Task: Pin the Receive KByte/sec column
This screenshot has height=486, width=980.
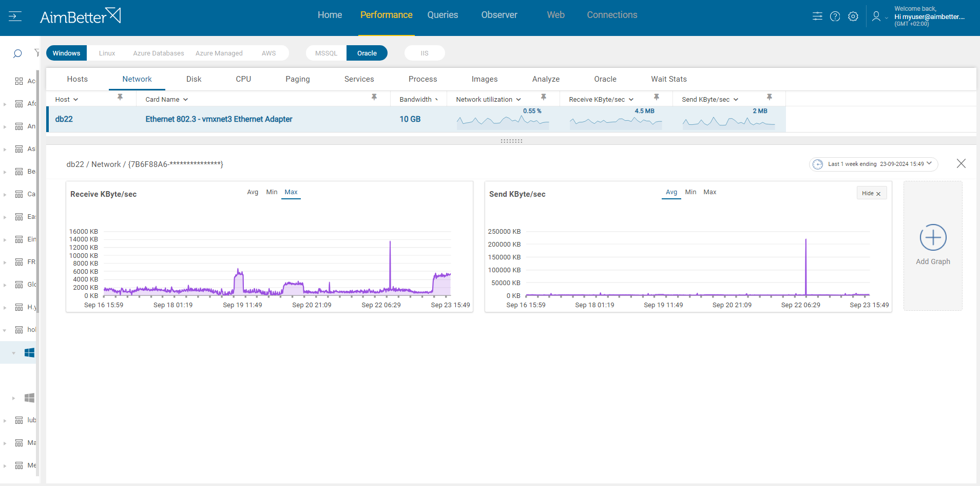Action: (657, 97)
